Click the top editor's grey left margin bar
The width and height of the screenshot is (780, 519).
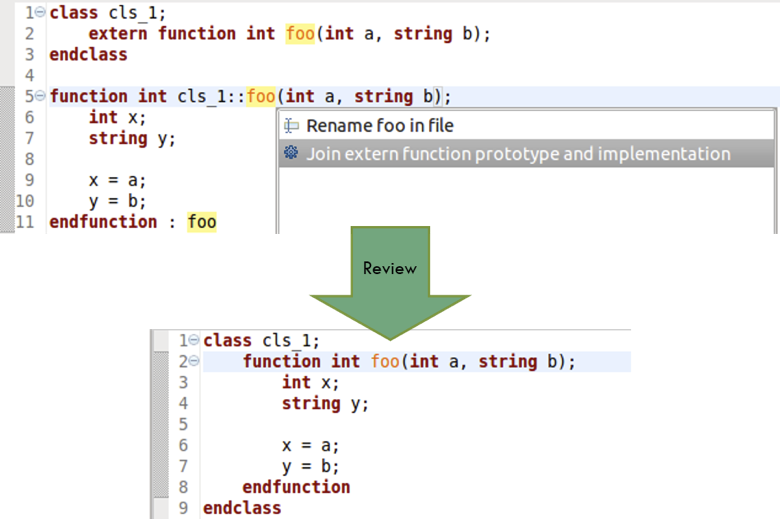(7, 159)
